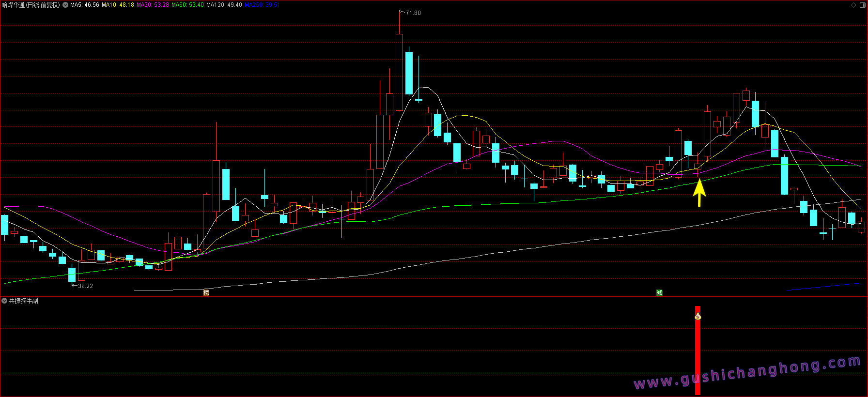Viewport: 868px width, 397px height.
Task: Click the MA5: 46.56 indicator label
Action: 85,5
